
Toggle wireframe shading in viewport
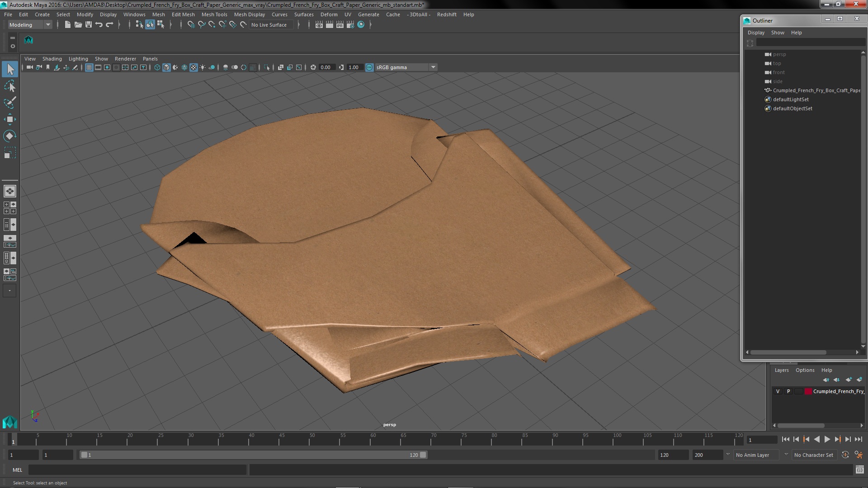[x=157, y=67]
